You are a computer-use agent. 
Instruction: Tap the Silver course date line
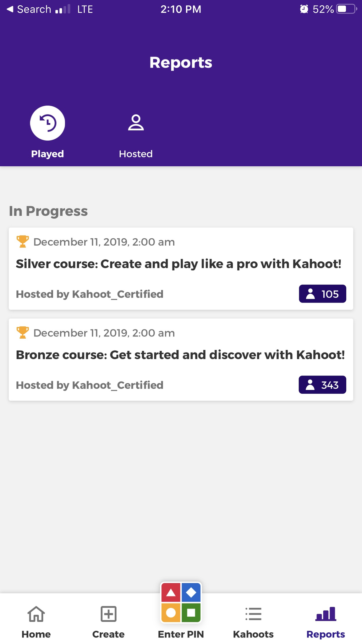point(104,242)
